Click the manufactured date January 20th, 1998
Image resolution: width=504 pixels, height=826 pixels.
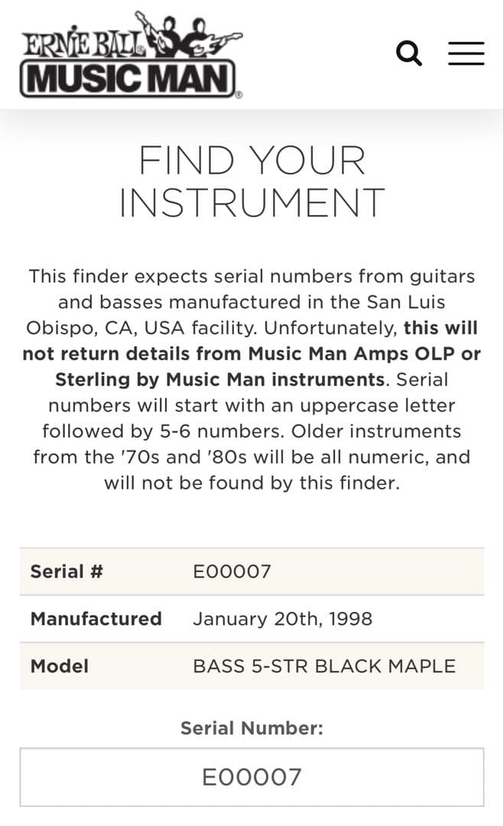tap(282, 619)
